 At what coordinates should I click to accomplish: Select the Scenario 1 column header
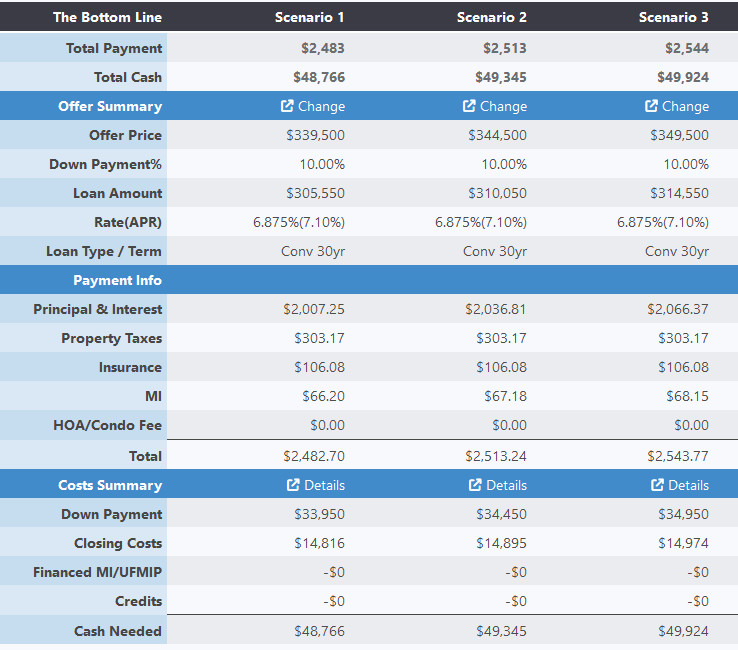pos(310,17)
